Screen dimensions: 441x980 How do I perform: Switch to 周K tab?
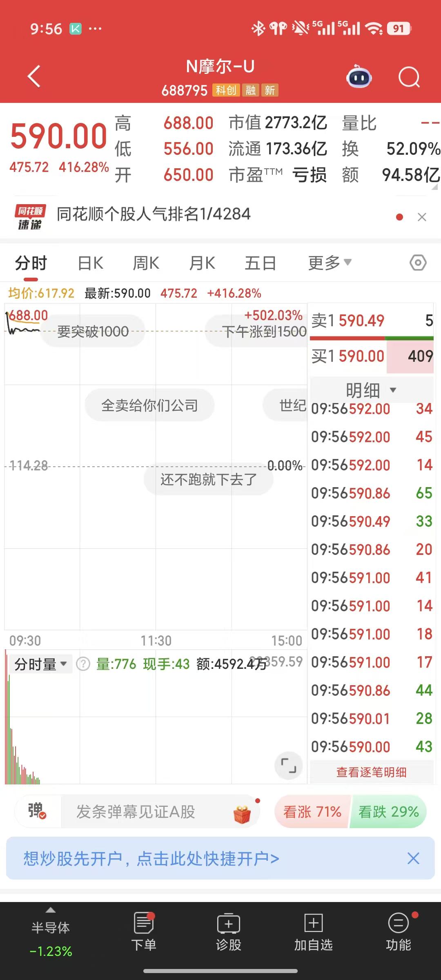tap(146, 263)
